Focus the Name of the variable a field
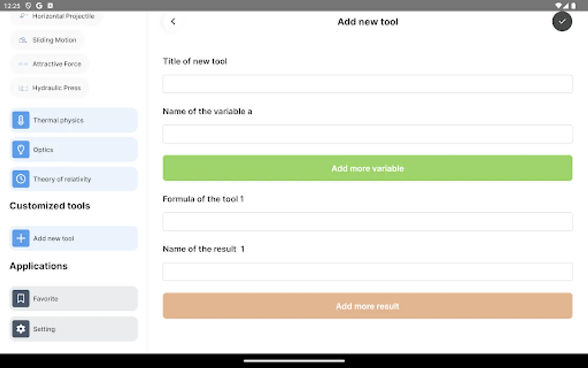Viewport: 588px width, 368px height. (367, 134)
